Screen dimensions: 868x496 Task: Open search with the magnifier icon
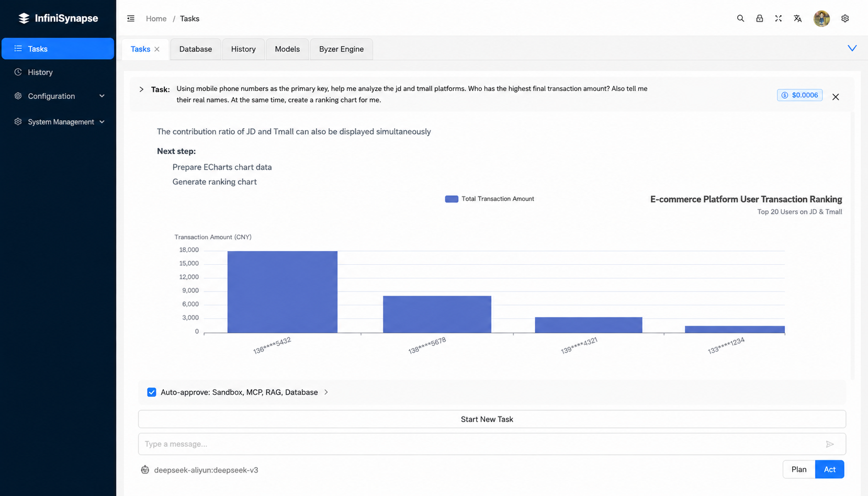pos(740,18)
